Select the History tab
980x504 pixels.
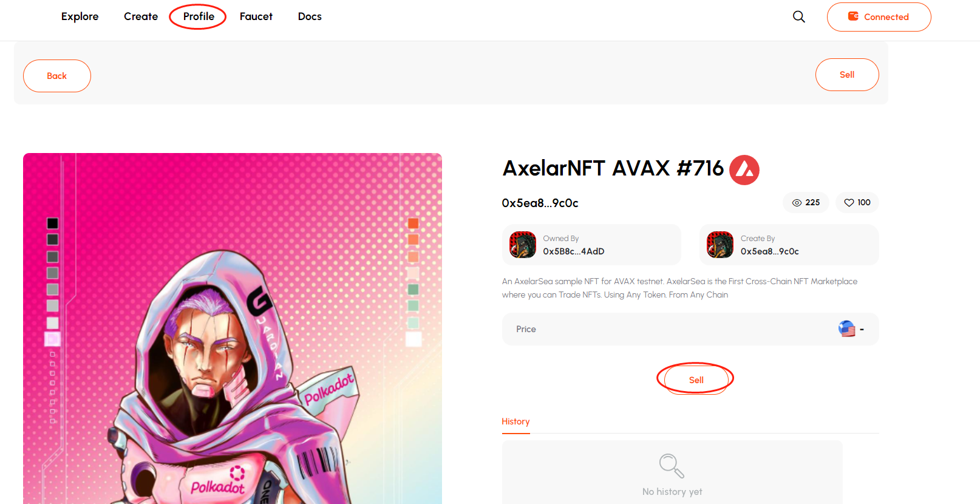point(516,421)
